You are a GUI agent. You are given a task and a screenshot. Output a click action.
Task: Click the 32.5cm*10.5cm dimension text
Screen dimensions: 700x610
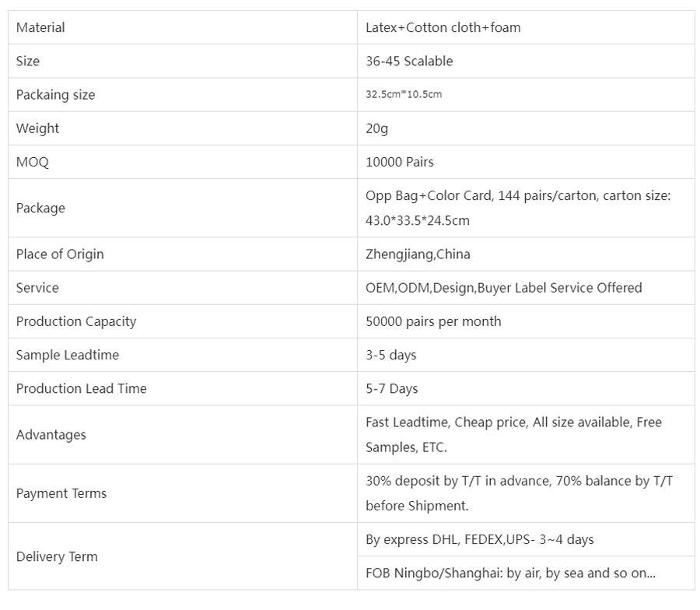403,95
